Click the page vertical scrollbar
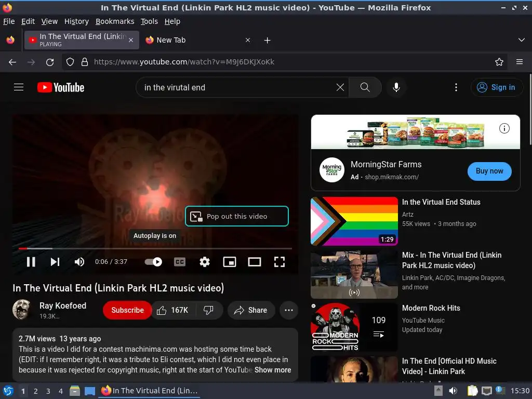 [x=530, y=109]
